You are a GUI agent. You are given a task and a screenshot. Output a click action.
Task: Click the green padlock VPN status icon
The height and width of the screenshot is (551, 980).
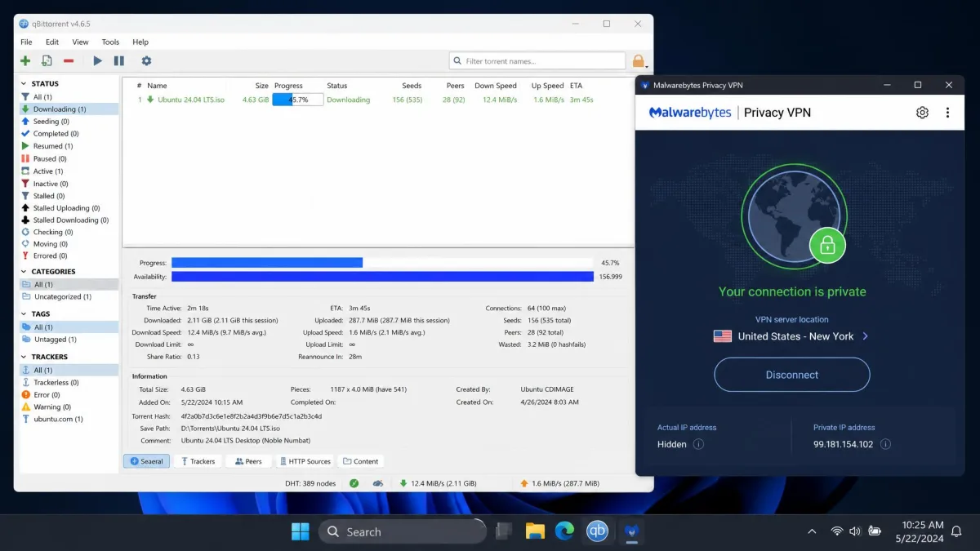click(826, 245)
